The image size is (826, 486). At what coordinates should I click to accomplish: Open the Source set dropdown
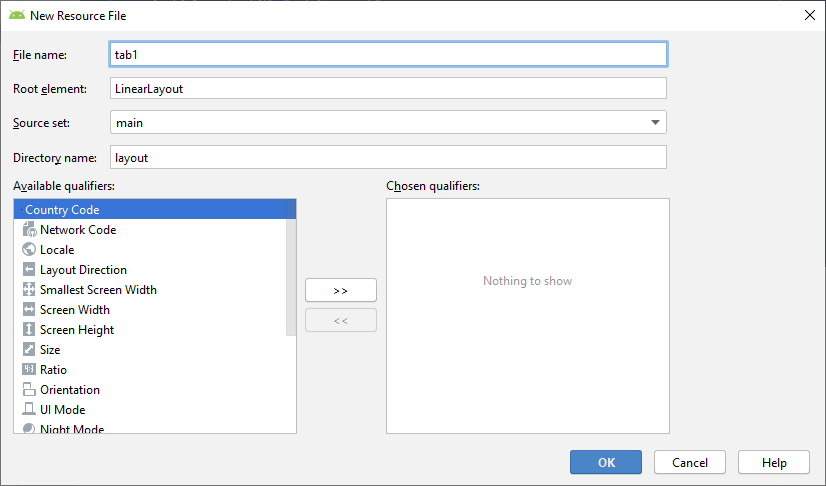click(x=655, y=122)
